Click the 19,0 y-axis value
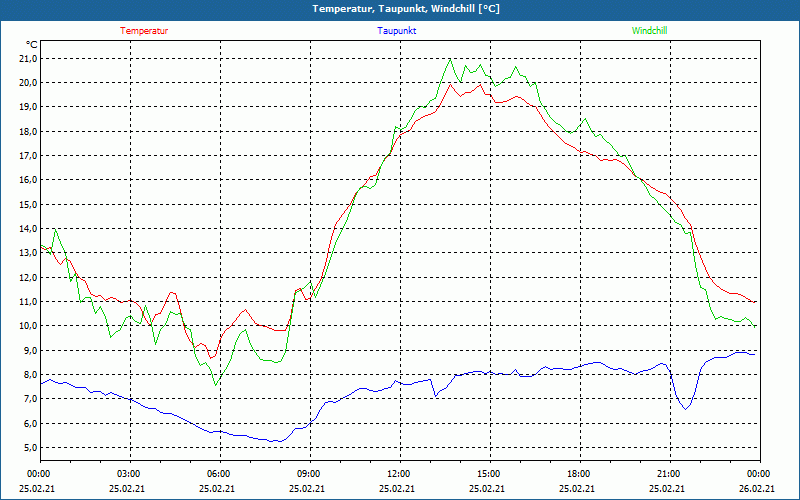Image resolution: width=800 pixels, height=500 pixels. pyautogui.click(x=29, y=107)
